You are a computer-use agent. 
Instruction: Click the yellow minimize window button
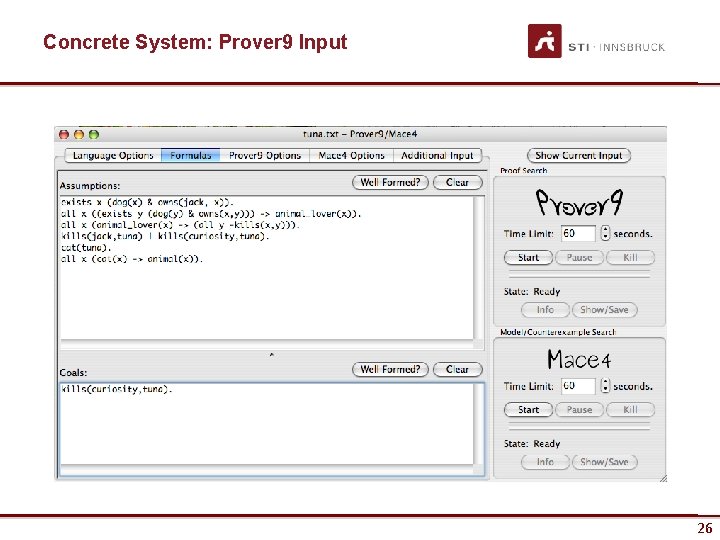click(x=79, y=135)
